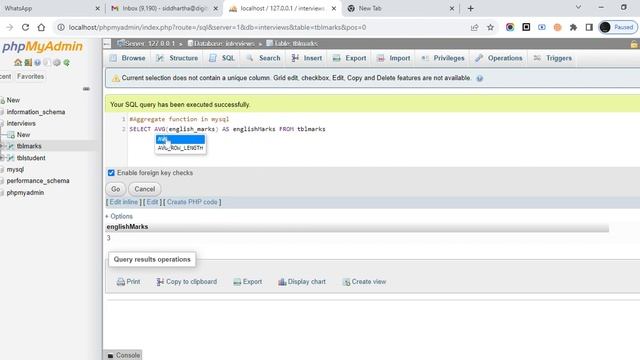The image size is (640, 360).
Task: Open the Browse tab
Action: [x=128, y=58]
